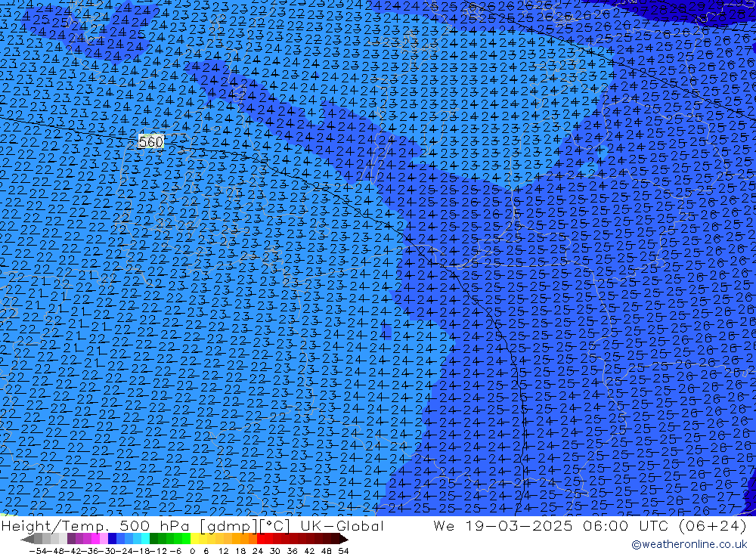Pick the bright red swatch on the scale
Screen dimensions: 756x554
point(261,539)
